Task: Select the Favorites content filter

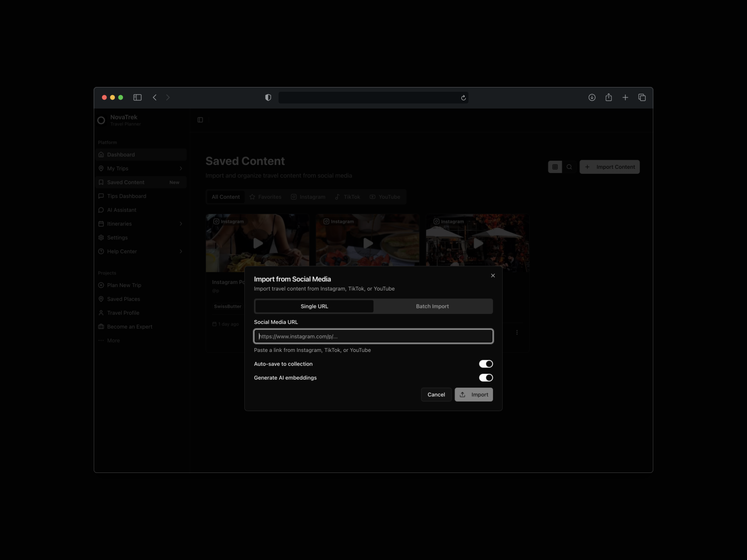Action: point(265,197)
